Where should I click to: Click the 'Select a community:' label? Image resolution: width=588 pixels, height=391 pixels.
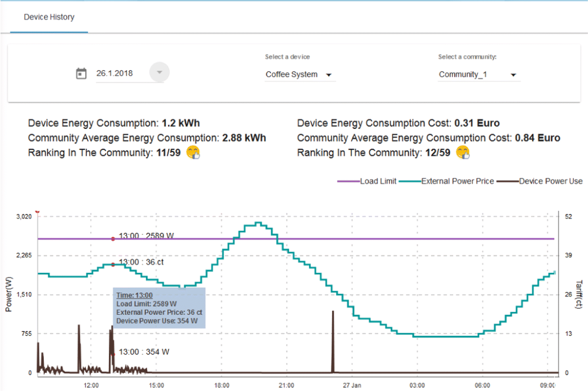[x=467, y=57]
